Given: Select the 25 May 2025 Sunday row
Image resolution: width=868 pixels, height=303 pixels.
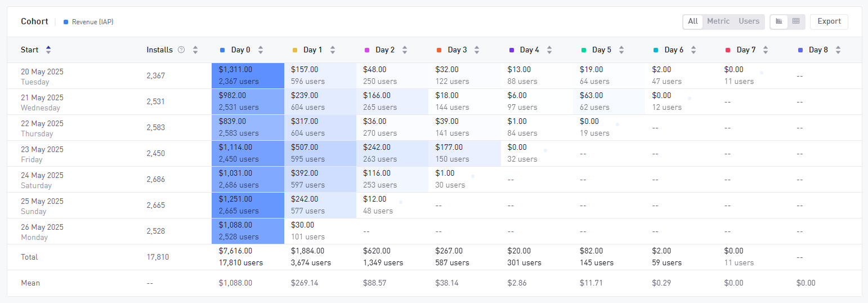Looking at the screenshot, I should (434, 205).
